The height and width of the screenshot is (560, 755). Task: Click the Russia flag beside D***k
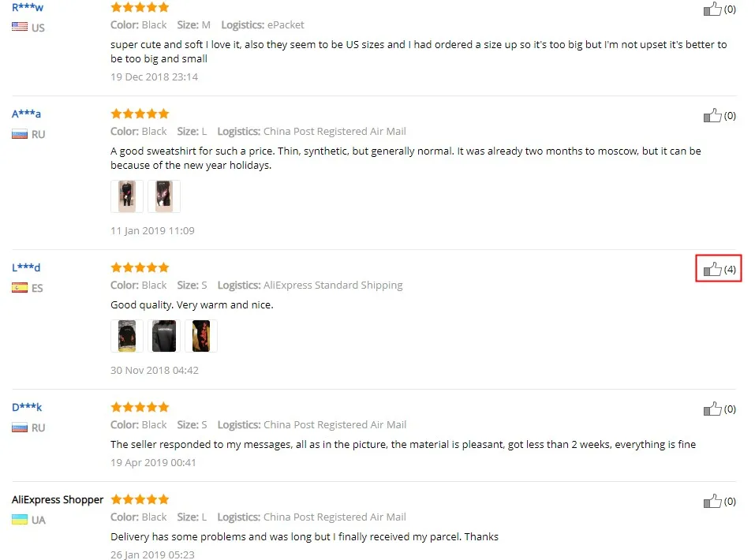pos(20,427)
